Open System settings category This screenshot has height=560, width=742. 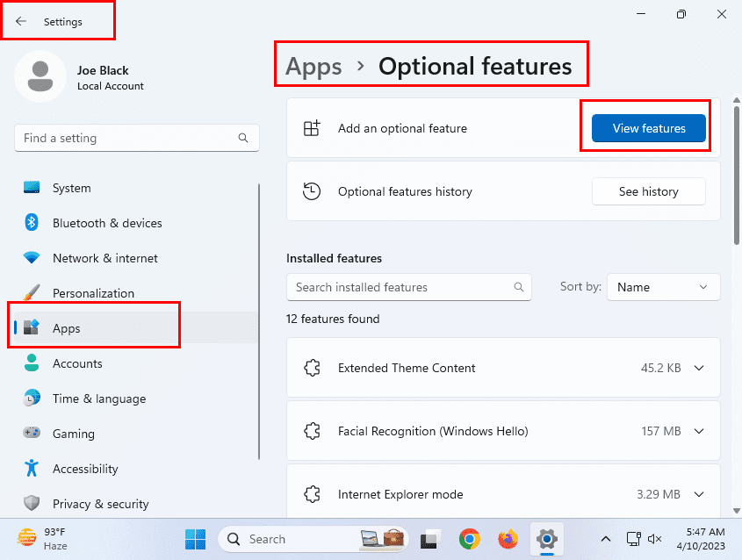[x=136, y=188]
